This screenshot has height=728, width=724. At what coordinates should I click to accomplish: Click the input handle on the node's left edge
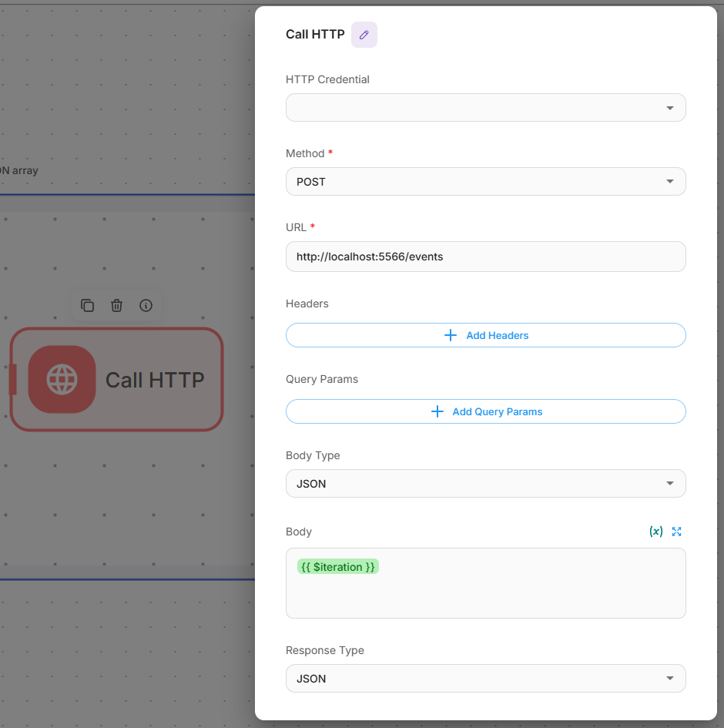tap(12, 380)
